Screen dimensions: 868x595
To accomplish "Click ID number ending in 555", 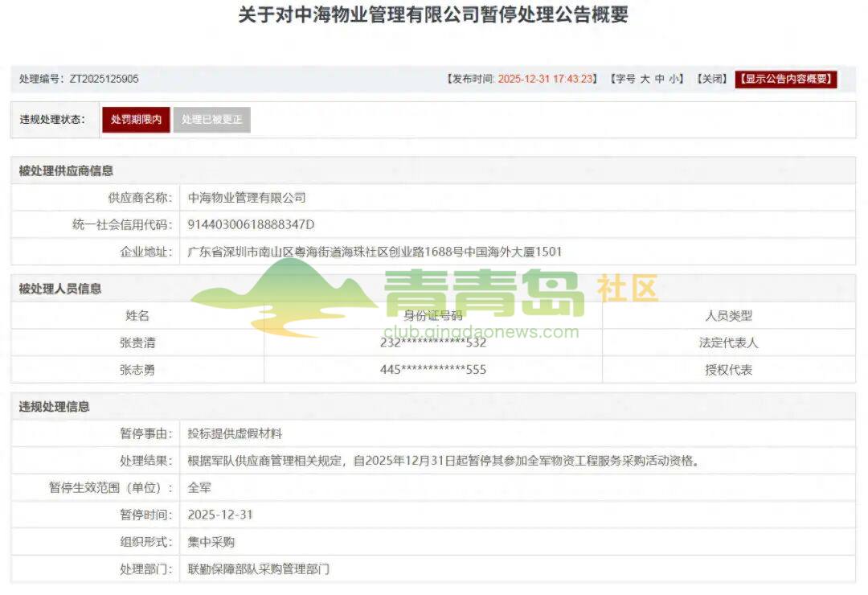I will tap(433, 370).
